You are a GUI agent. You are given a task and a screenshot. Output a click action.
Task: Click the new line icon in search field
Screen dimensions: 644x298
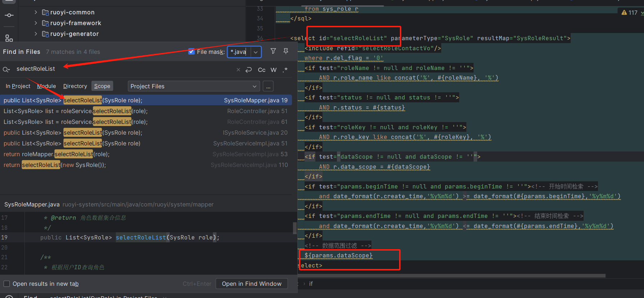click(248, 70)
